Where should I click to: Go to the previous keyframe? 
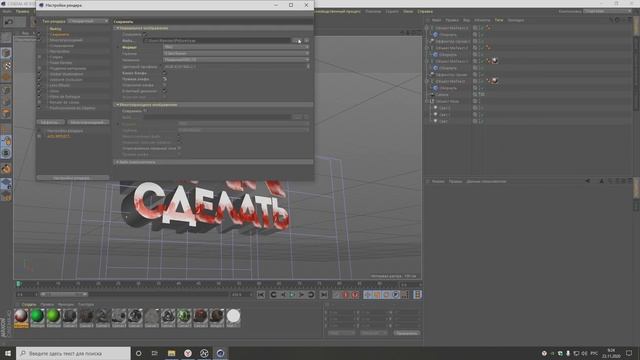(x=273, y=295)
